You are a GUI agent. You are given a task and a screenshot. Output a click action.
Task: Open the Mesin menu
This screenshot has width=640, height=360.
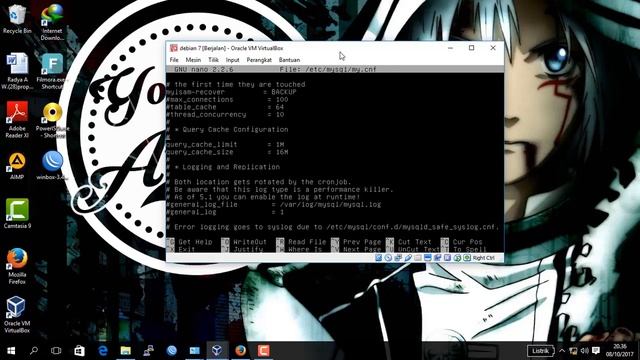click(x=193, y=60)
